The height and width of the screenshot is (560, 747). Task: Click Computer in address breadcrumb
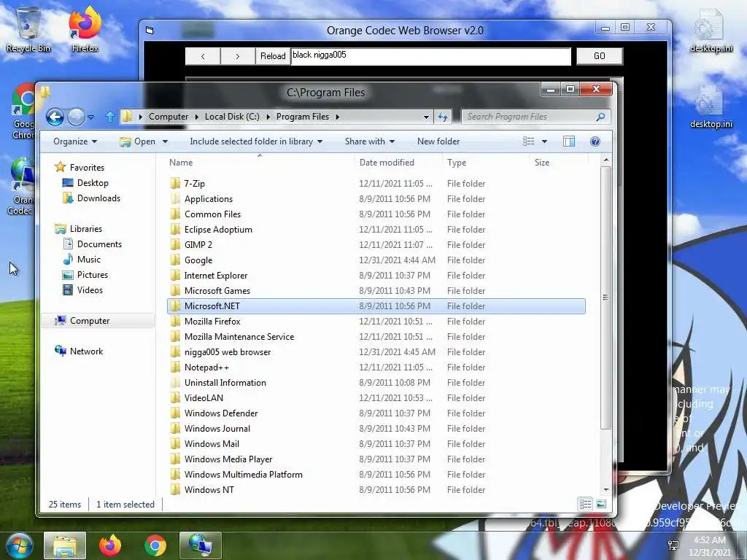click(x=169, y=117)
